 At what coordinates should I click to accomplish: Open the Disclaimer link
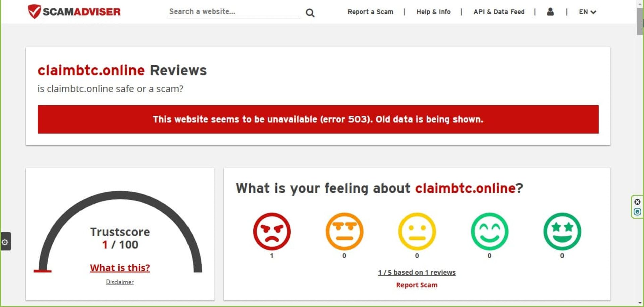click(120, 282)
